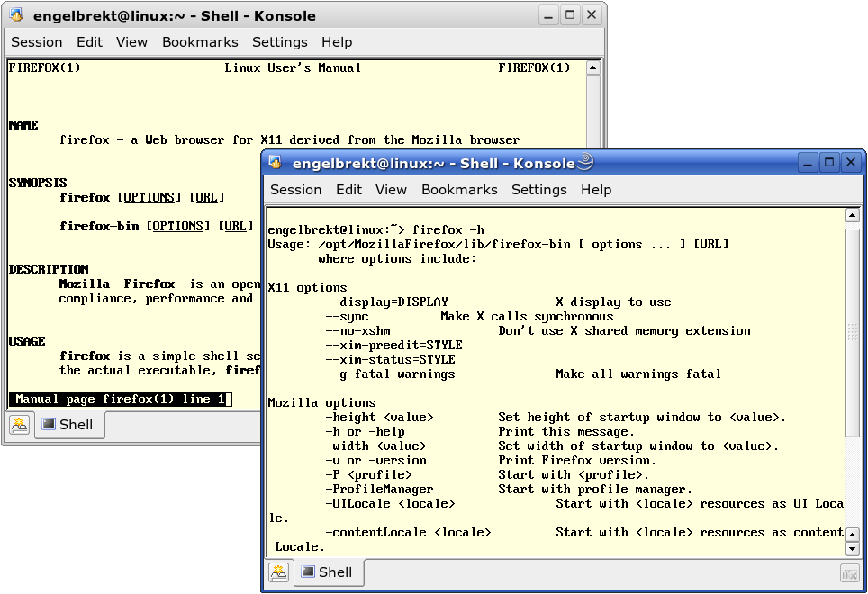Open Help menu in front Konsole window
The width and height of the screenshot is (868, 594).
point(596,190)
